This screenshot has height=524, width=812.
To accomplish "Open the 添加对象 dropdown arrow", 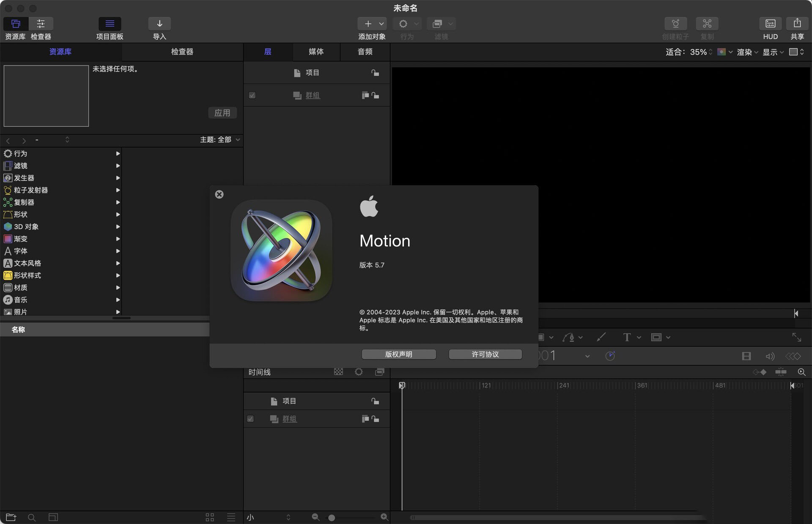I will pyautogui.click(x=381, y=24).
